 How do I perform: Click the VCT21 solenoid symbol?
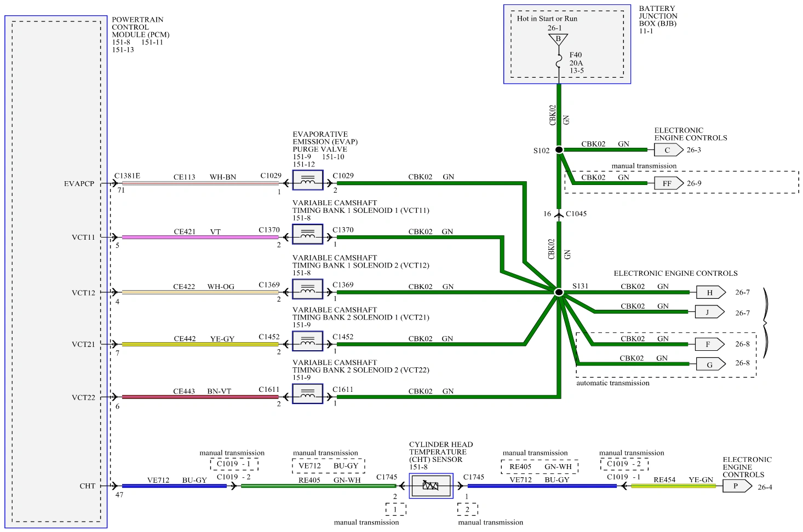[308, 341]
